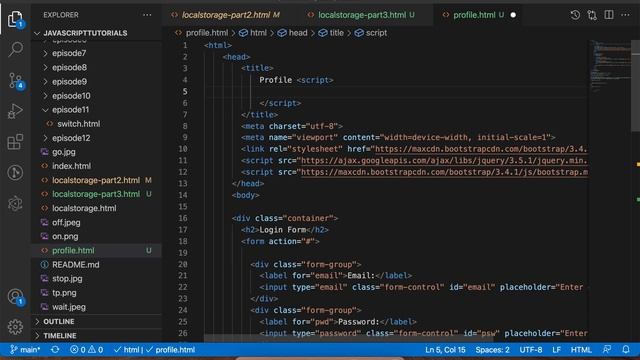Open localstorage-part2.html in the file tree
The height and width of the screenshot is (360, 640).
[96, 180]
